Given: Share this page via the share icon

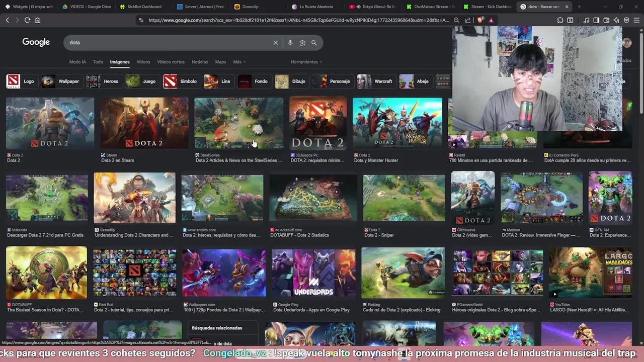Looking at the screenshot, I should tap(468, 20).
